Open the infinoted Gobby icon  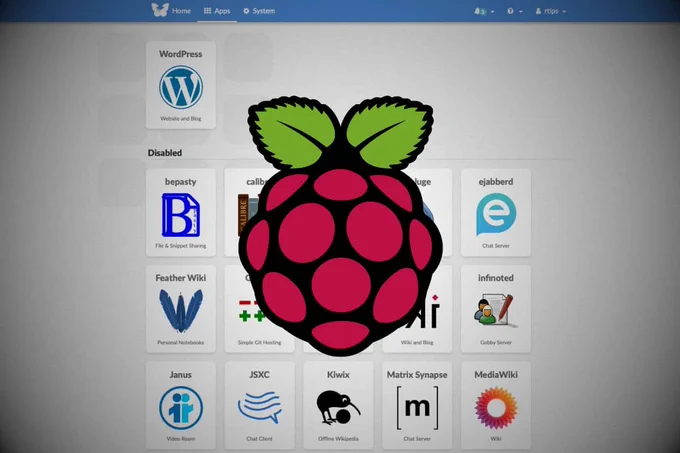[496, 310]
